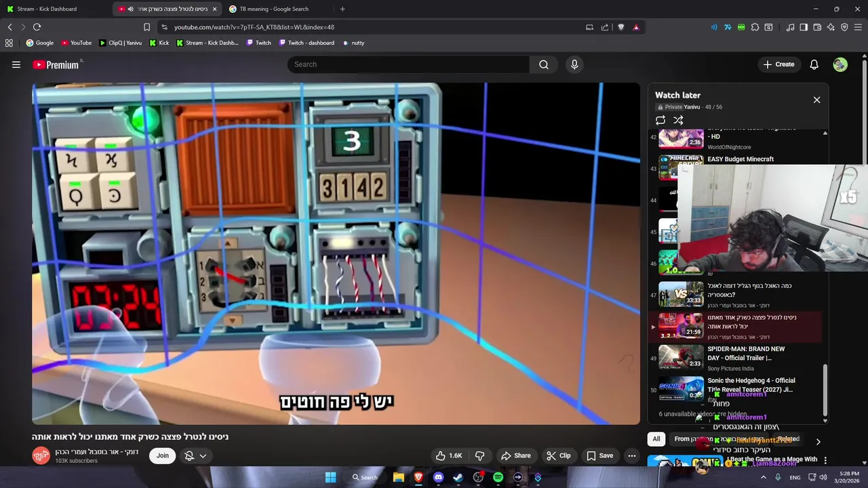Open Steam from the taskbar
Image resolution: width=868 pixels, height=488 pixels.
click(458, 477)
